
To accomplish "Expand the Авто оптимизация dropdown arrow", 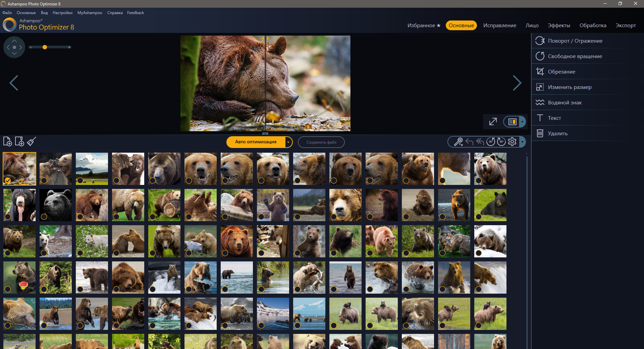I will point(288,142).
